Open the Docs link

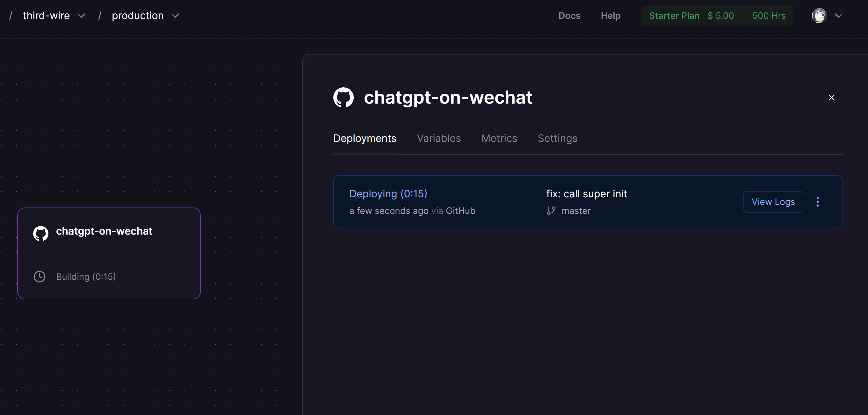click(569, 16)
